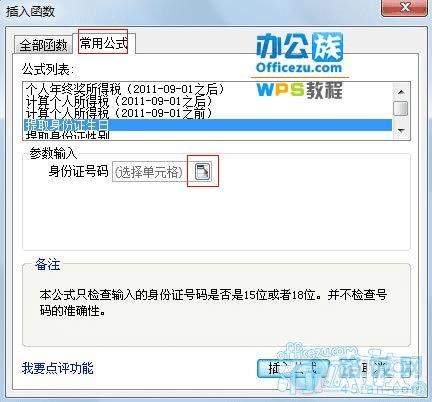The height and width of the screenshot is (402, 432).
Task: Choose partially visible 提取身份证性别 item
Action: click(68, 135)
